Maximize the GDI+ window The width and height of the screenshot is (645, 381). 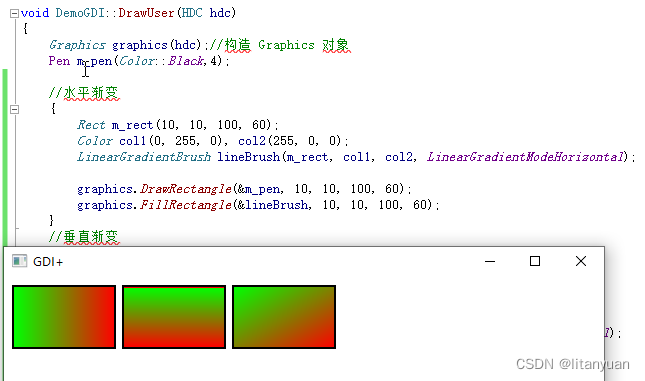pyautogui.click(x=535, y=261)
